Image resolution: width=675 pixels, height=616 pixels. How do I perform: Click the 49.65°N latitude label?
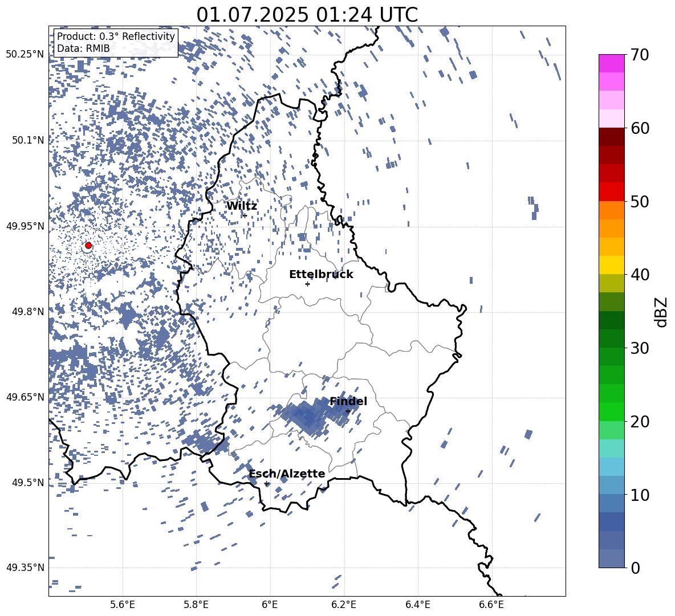pos(25,397)
